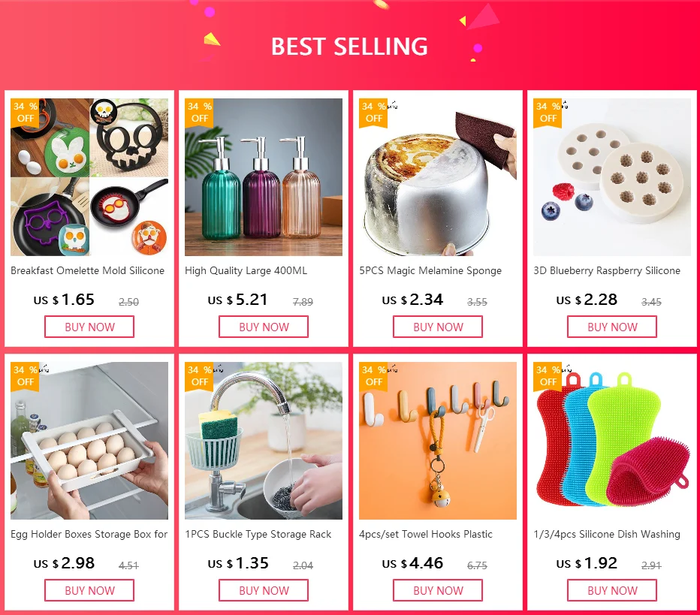
Task: Click BUY NOW under Egg Holder Boxes
Action: click(89, 590)
